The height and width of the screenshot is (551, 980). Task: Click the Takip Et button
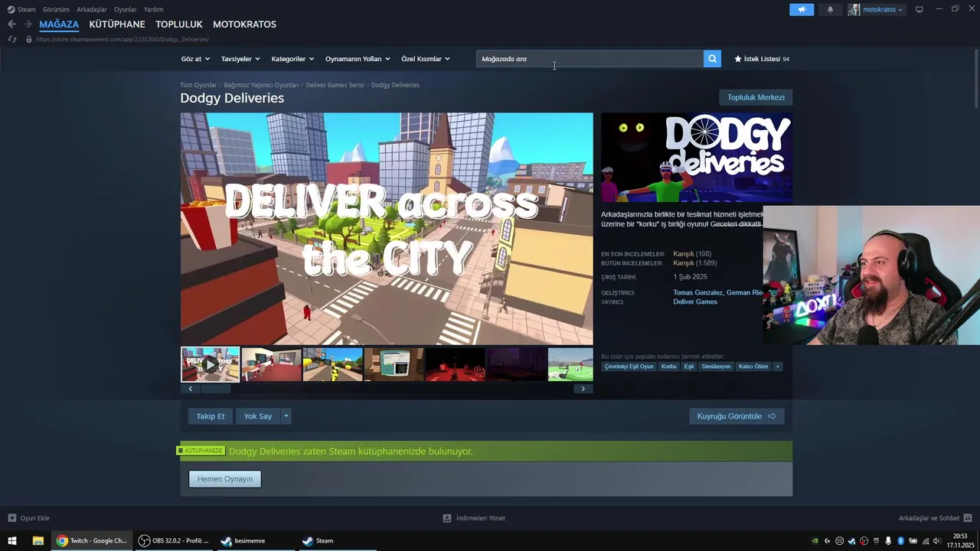coord(211,416)
